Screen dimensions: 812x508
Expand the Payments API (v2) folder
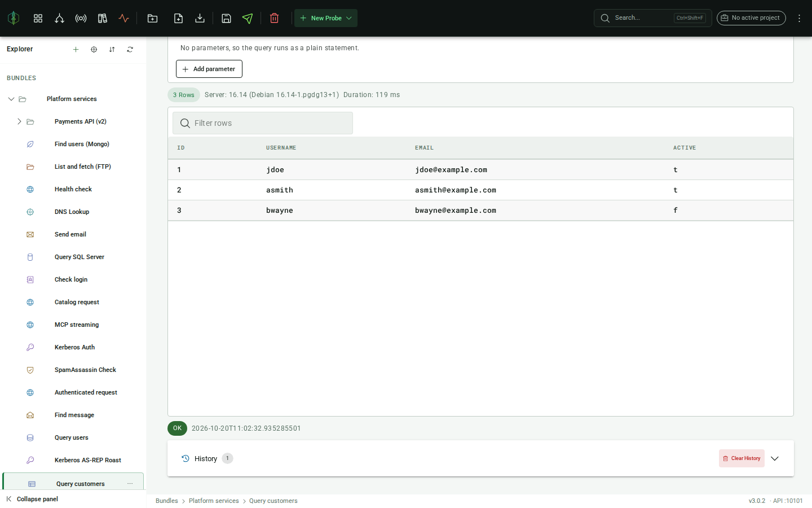pos(19,121)
